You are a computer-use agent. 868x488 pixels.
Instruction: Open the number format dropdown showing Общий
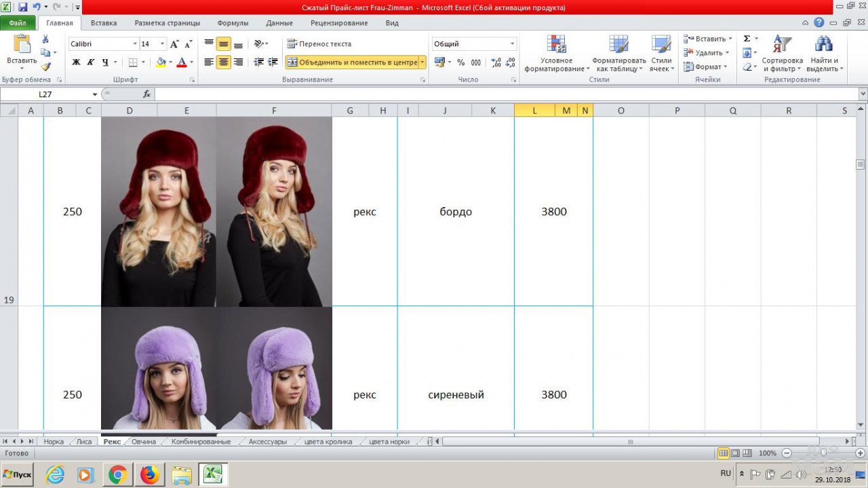coord(512,44)
